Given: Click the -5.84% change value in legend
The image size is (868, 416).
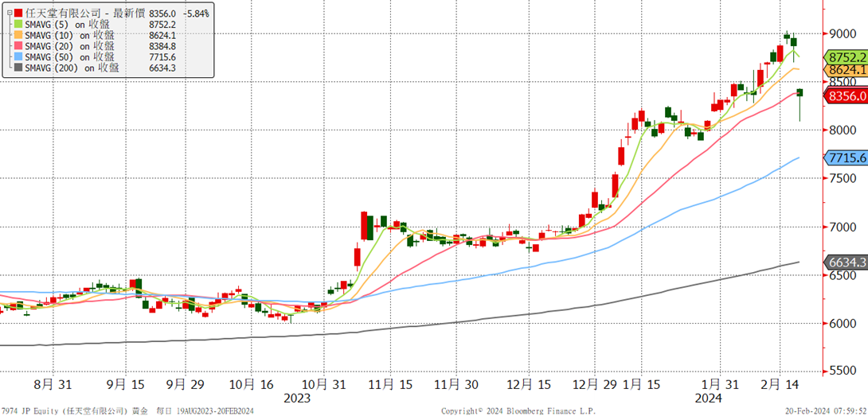Looking at the screenshot, I should (x=195, y=14).
